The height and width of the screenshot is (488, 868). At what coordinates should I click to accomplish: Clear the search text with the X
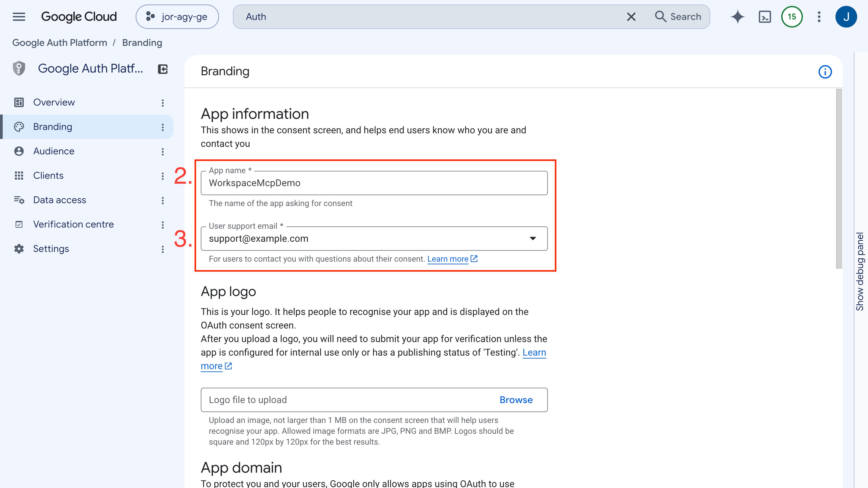[x=631, y=16]
